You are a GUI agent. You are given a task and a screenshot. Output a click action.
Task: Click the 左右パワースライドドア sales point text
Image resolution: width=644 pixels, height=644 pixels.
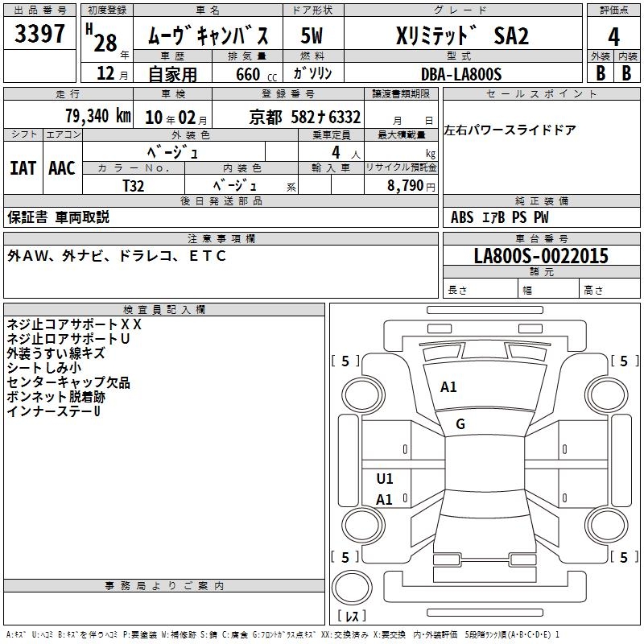(510, 130)
